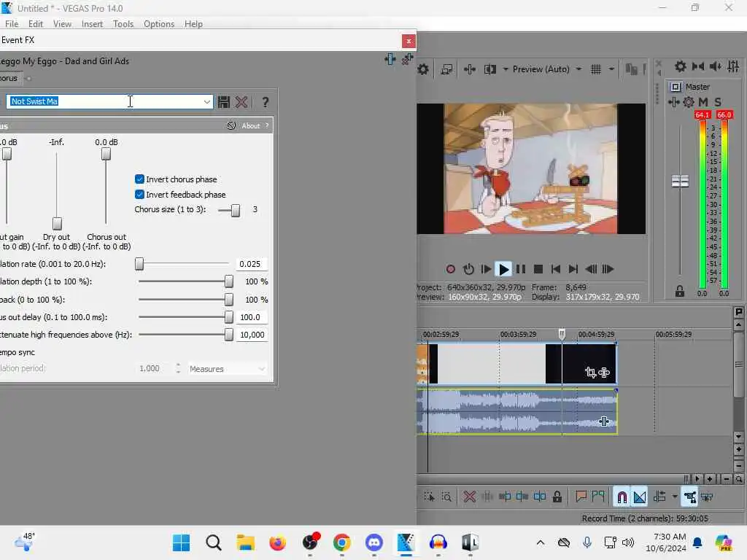Open the Auto Ripple dropdown arrow
Screen dimensions: 747x560
675,497
